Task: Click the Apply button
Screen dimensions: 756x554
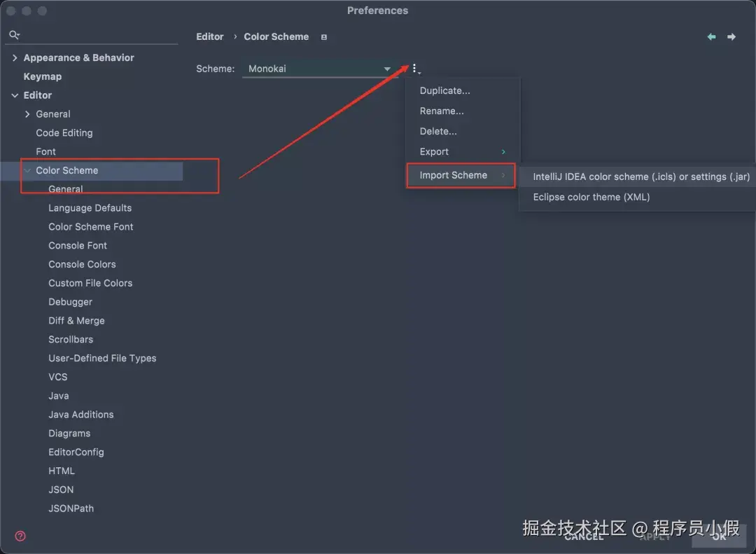Action: 655,536
